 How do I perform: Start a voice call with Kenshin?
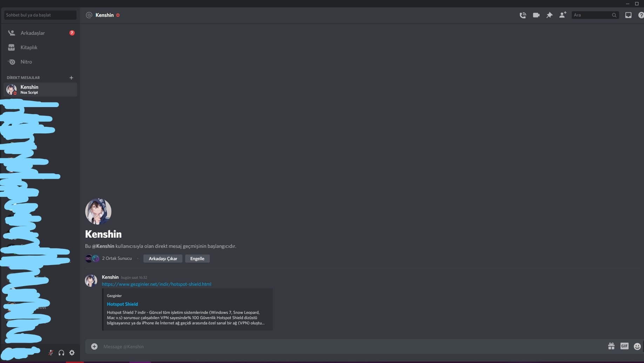pos(523,15)
